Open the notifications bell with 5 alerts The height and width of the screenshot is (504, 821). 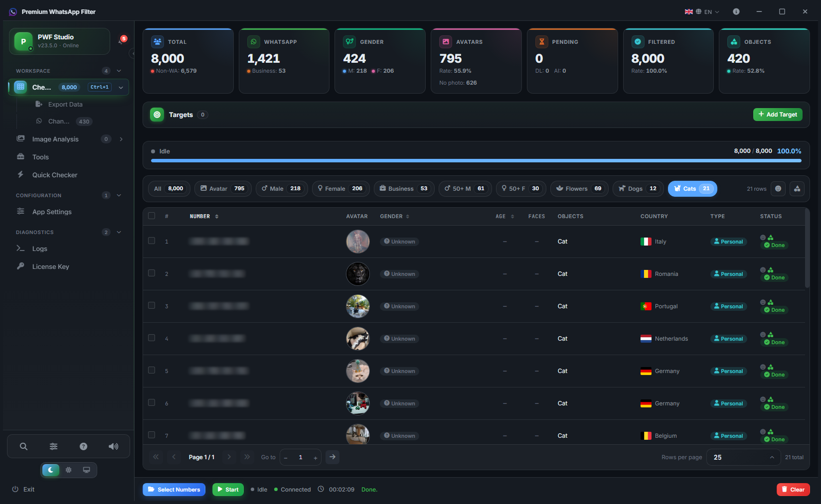pos(122,40)
